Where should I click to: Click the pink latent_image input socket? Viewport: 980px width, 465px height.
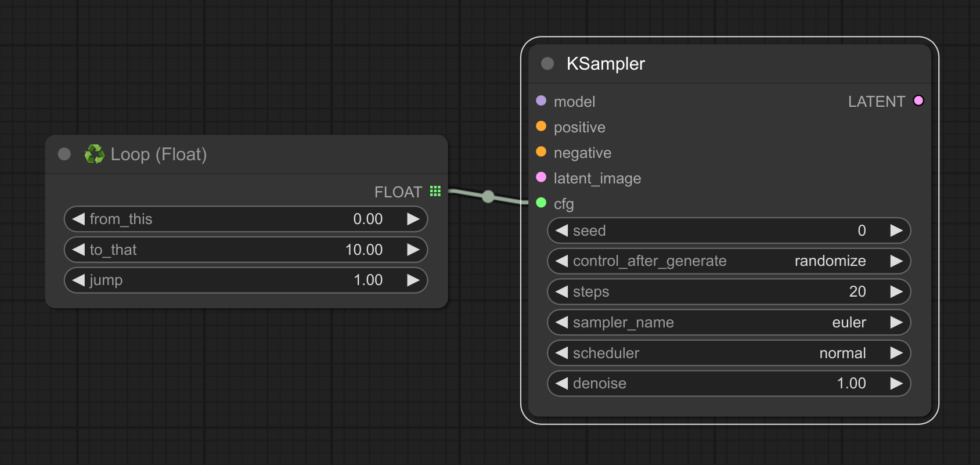pos(541,177)
